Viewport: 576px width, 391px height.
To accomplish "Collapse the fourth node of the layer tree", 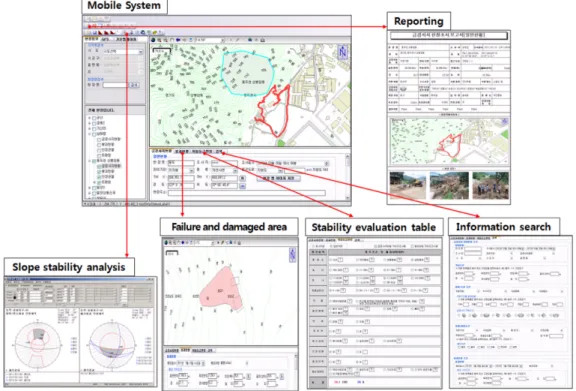I will (89, 134).
